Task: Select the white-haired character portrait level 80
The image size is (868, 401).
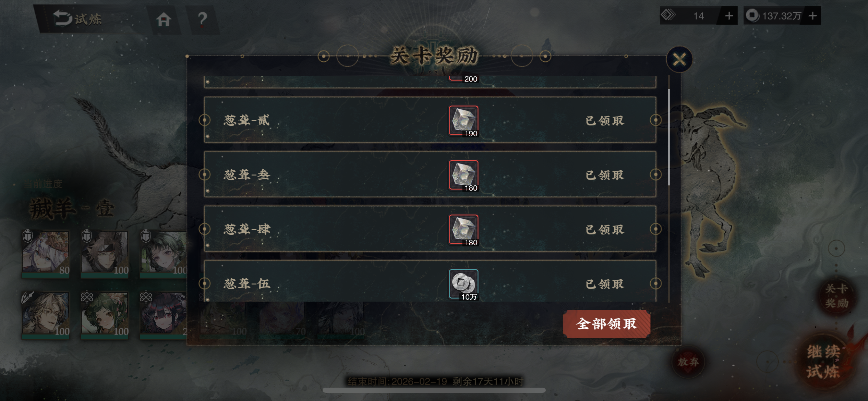Action: (x=46, y=253)
